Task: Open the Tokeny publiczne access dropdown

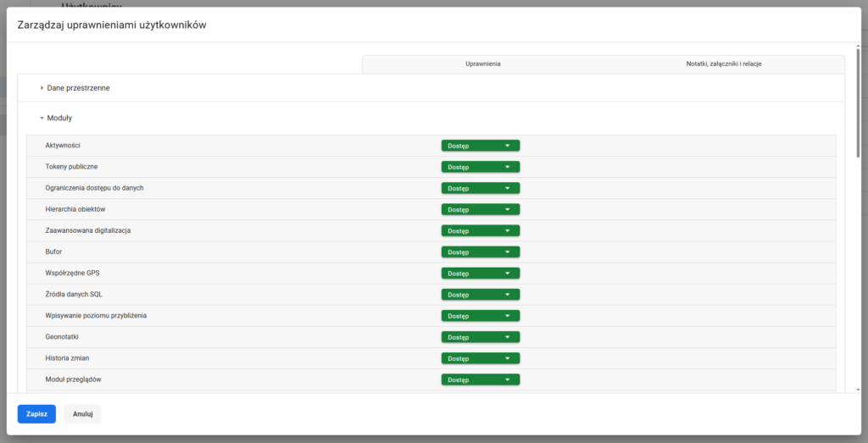Action: coord(480,167)
